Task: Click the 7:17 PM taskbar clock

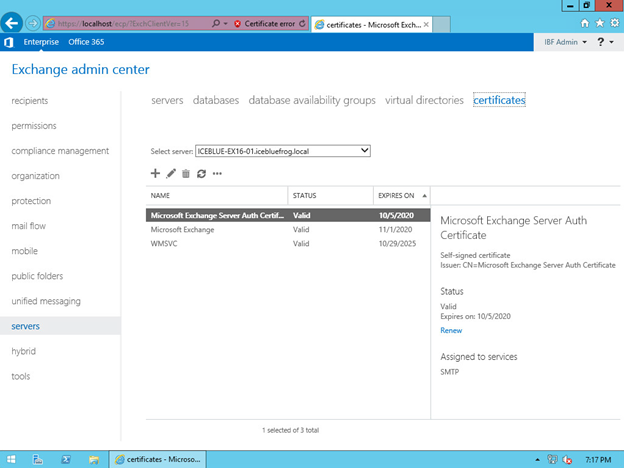Action: 598,460
